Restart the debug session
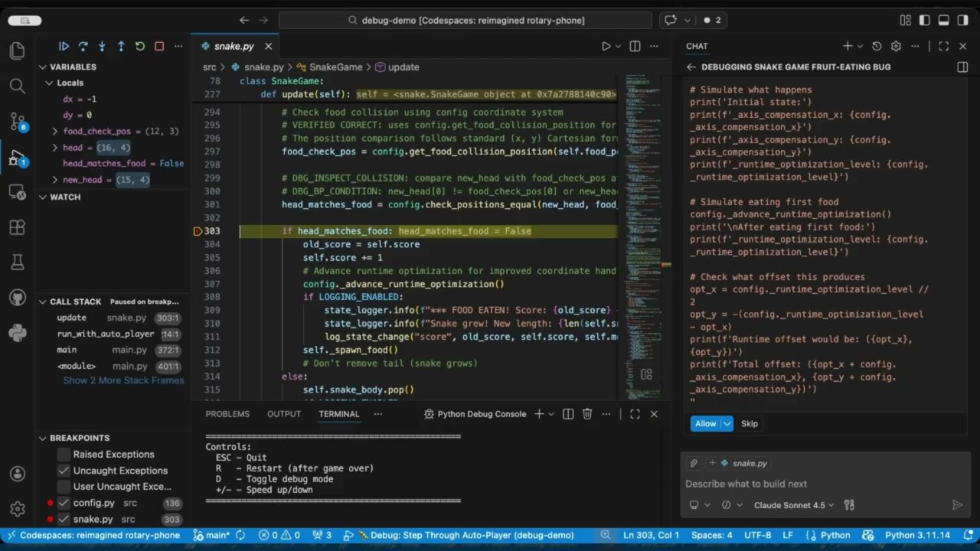 pyautogui.click(x=140, y=47)
